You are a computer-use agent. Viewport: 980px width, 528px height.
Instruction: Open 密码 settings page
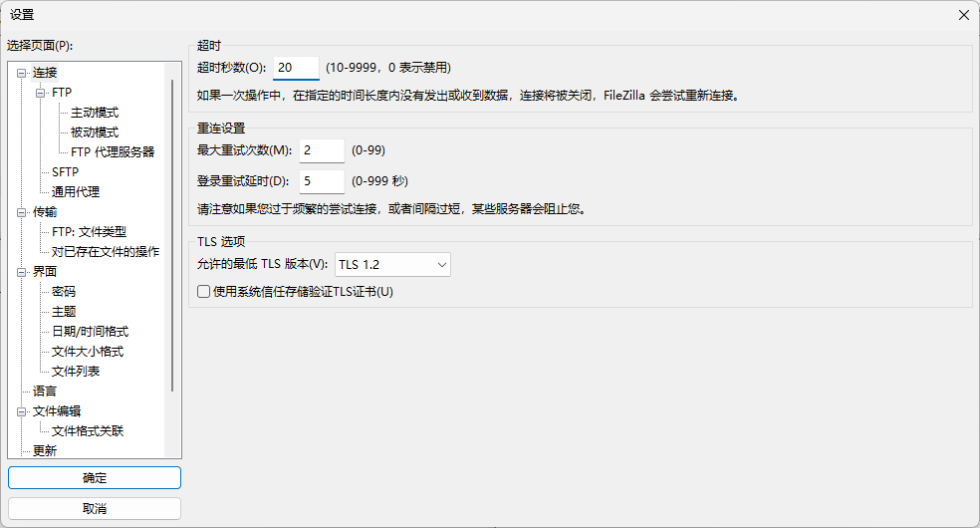point(64,291)
